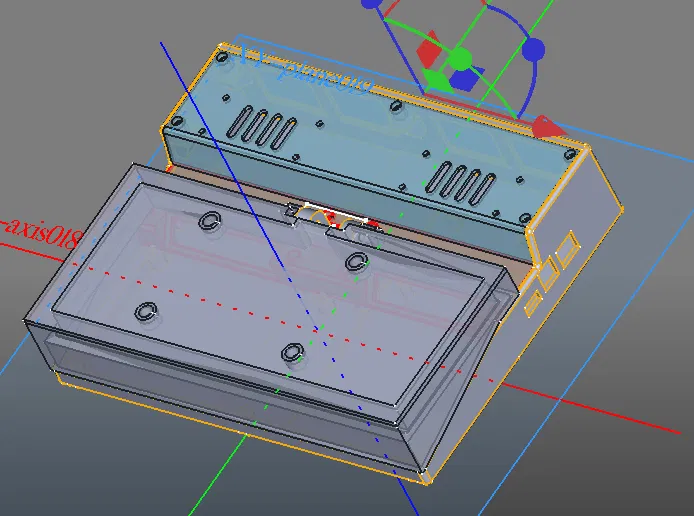Select the left group of vent slots on lid
Screen dimensions: 694x516
tap(261, 127)
